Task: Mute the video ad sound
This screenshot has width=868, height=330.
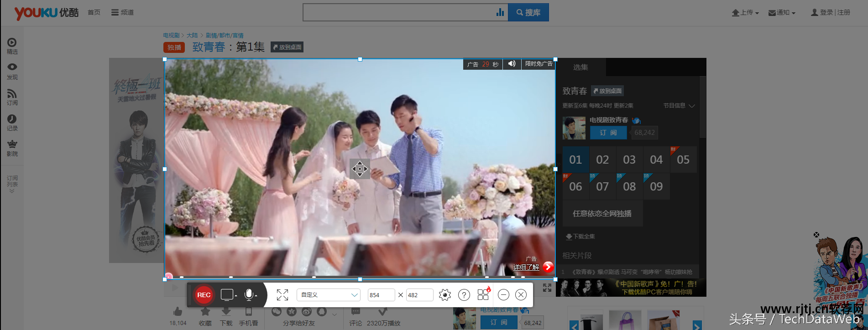Action: [512, 64]
